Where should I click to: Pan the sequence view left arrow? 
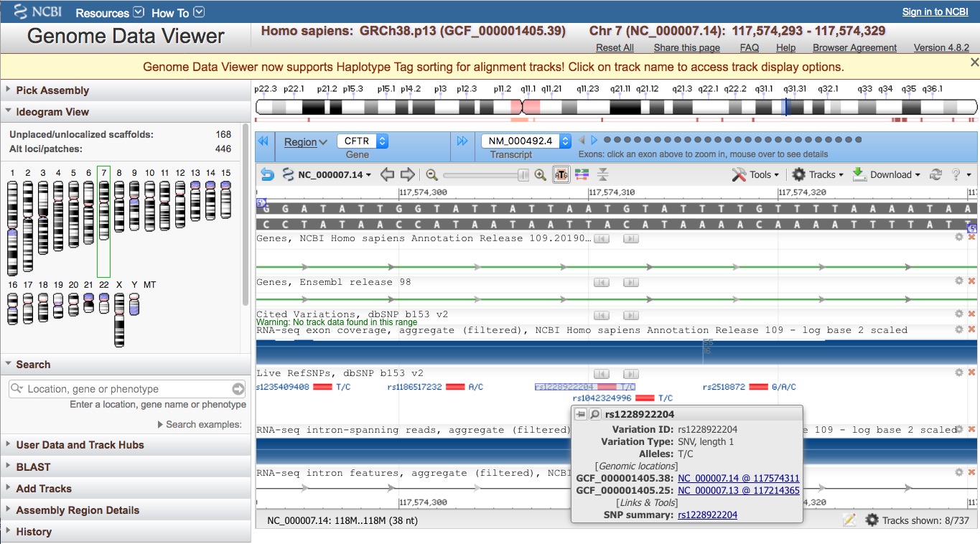click(387, 174)
